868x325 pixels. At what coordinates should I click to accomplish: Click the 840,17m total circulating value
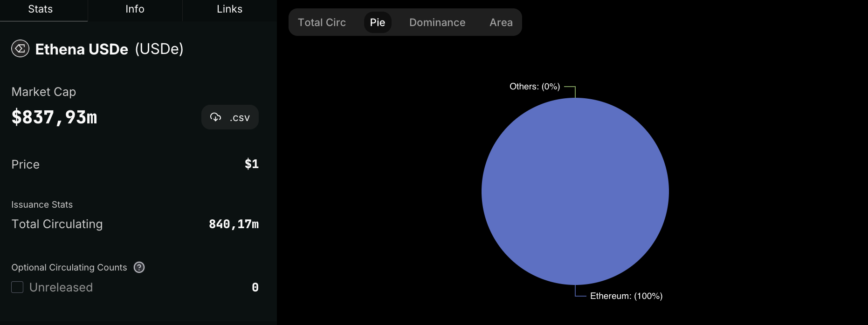click(x=234, y=224)
